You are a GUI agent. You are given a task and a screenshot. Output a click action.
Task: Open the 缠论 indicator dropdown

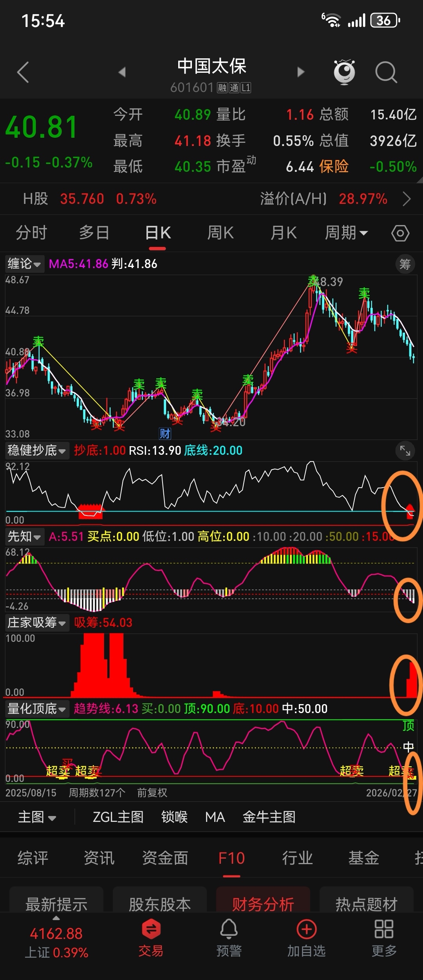(24, 264)
